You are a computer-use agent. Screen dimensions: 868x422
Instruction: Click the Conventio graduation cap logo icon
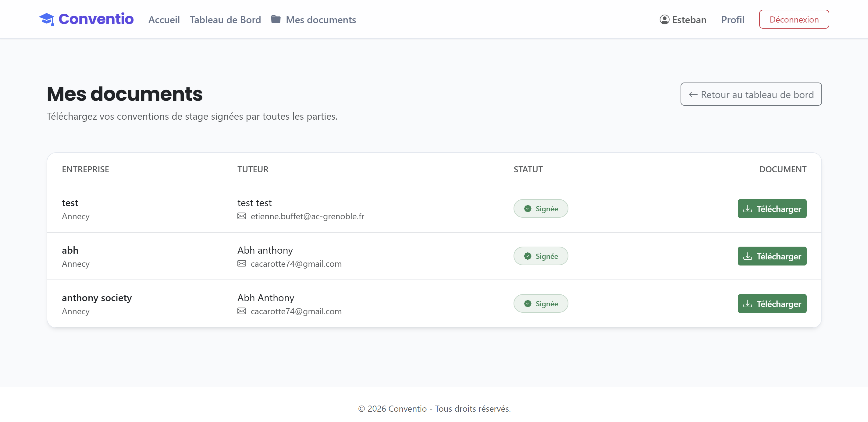click(47, 19)
